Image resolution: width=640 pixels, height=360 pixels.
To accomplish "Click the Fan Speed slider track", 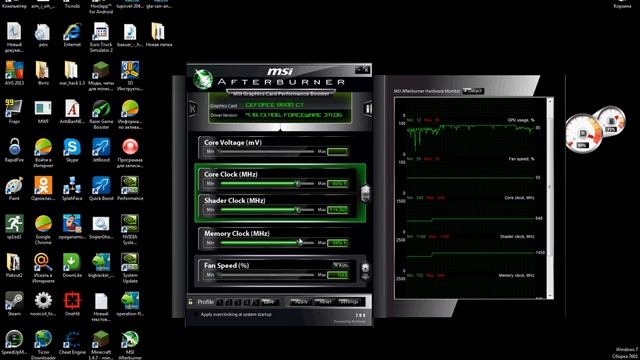I will (x=267, y=275).
